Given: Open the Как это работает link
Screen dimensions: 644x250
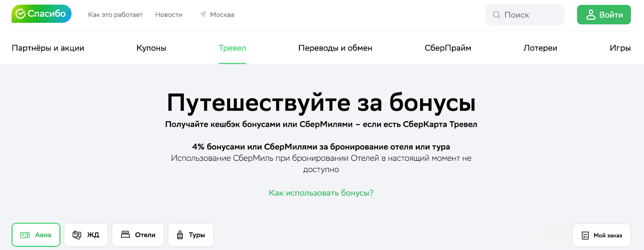Looking at the screenshot, I should tap(115, 14).
